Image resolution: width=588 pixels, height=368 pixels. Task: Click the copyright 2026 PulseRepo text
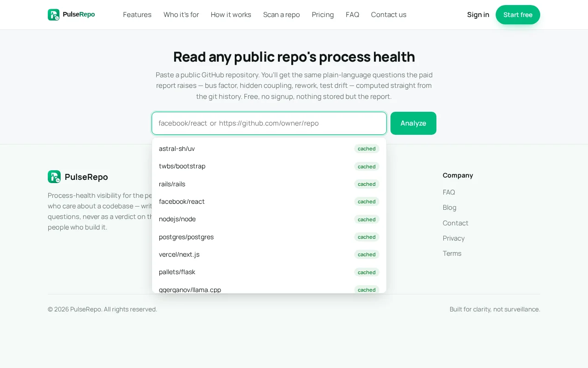pos(102,309)
